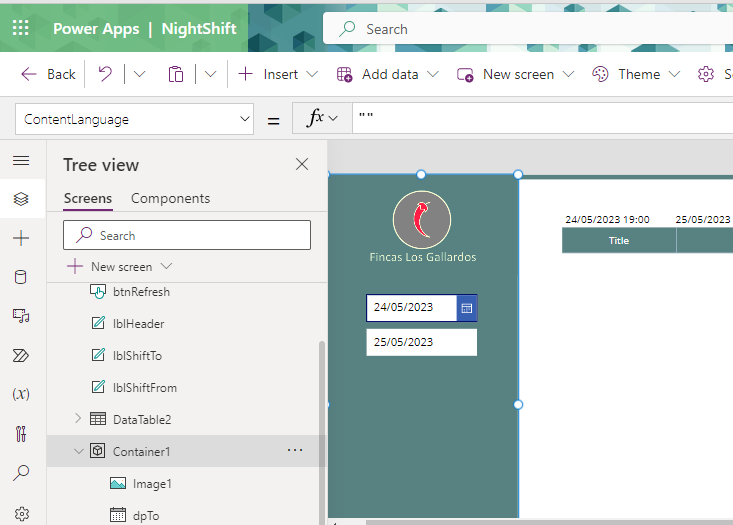The image size is (733, 525).
Task: Click the Theme palette icon
Action: tap(600, 74)
